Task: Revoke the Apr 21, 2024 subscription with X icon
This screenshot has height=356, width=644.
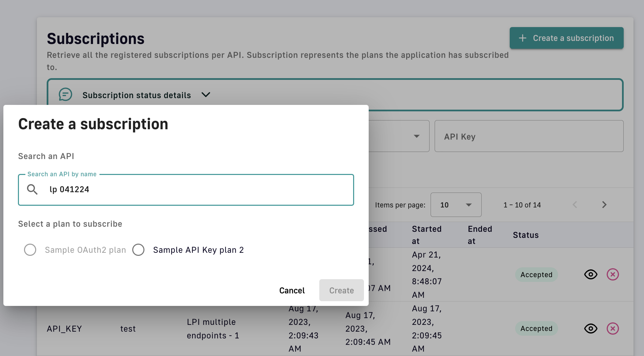Action: point(613,274)
